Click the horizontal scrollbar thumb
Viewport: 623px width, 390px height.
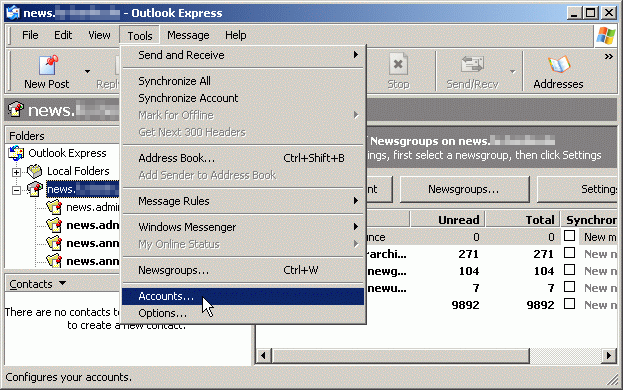click(400, 355)
